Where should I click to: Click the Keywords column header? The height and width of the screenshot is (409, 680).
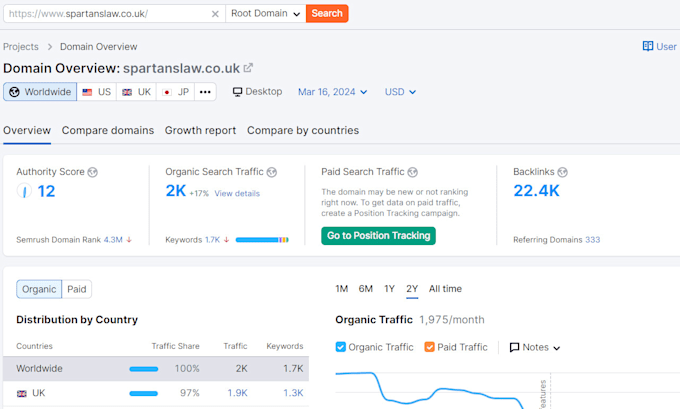coord(284,346)
